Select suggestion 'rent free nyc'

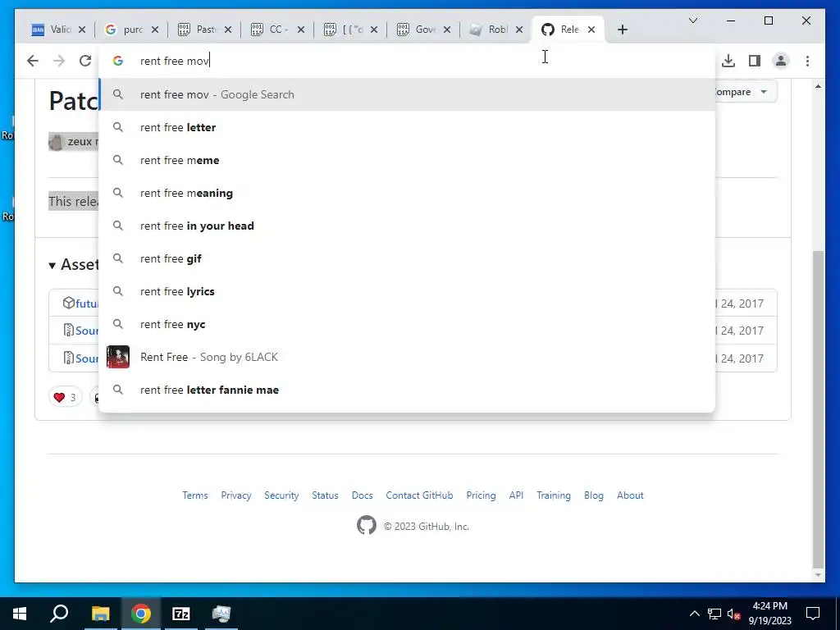(x=407, y=324)
